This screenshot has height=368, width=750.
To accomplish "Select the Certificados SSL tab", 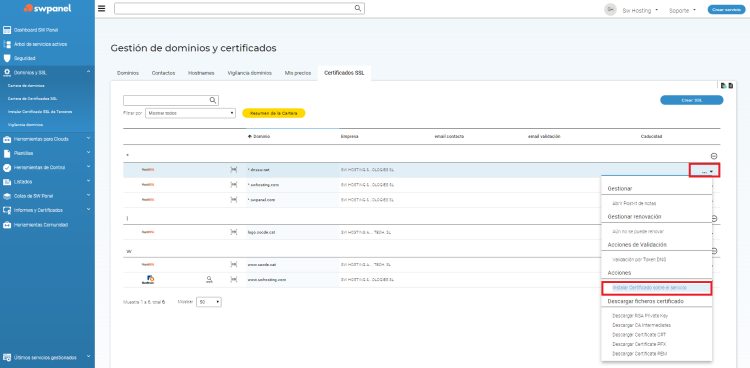I will click(x=344, y=73).
